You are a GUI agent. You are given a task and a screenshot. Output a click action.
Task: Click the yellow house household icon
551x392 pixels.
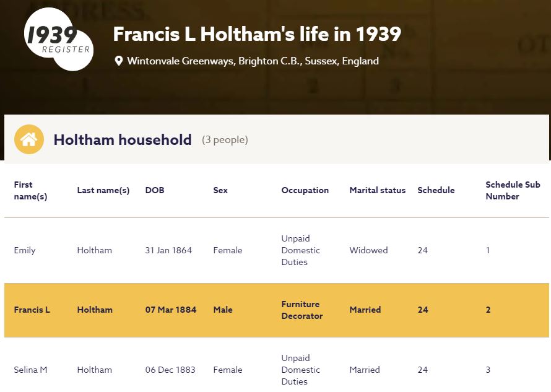coord(28,139)
